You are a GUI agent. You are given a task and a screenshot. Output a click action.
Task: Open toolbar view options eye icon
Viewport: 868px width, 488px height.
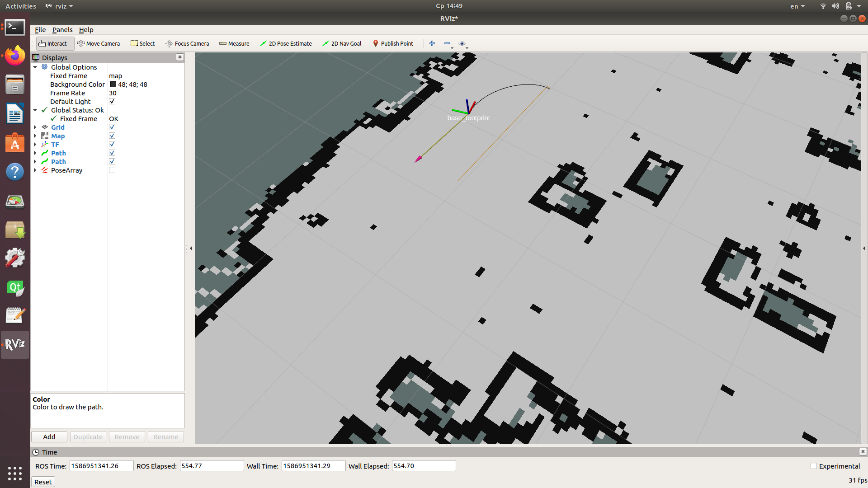462,43
